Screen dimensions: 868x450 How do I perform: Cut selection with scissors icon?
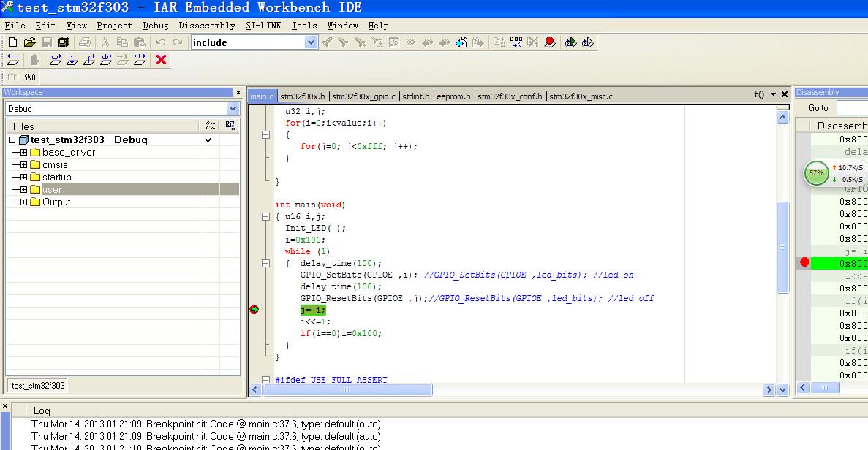pos(105,42)
